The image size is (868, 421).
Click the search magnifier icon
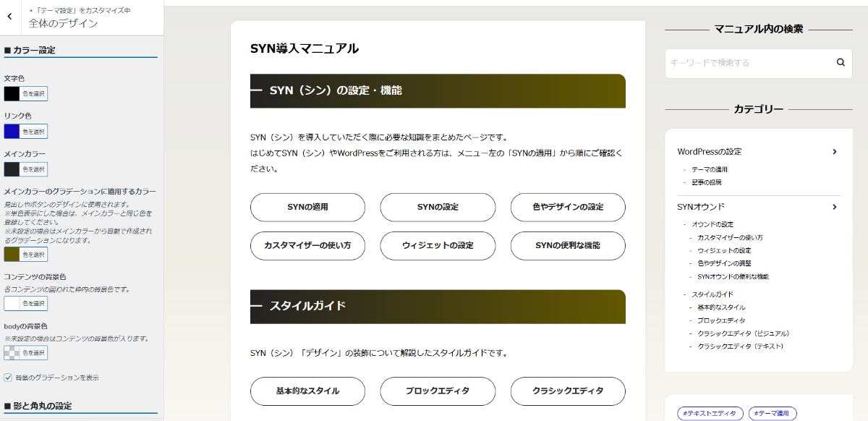tap(841, 63)
